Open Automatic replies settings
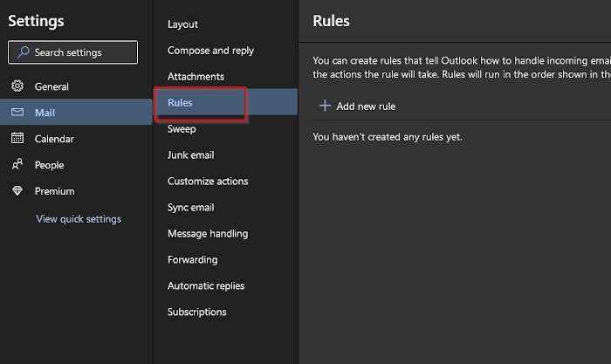611x364 pixels. [x=206, y=286]
